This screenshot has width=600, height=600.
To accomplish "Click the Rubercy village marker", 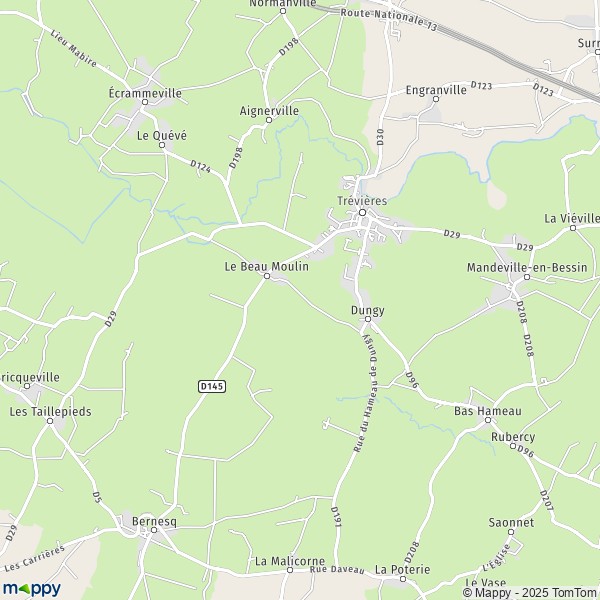I will click(513, 446).
